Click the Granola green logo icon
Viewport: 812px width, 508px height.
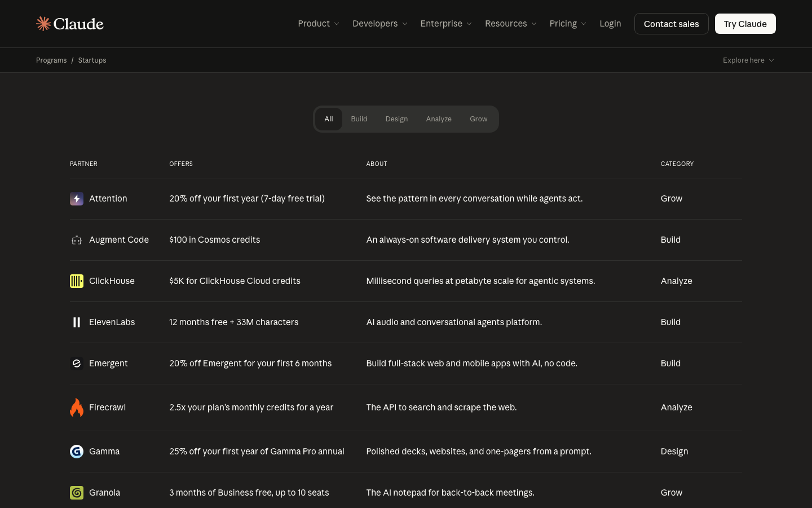pos(77,493)
